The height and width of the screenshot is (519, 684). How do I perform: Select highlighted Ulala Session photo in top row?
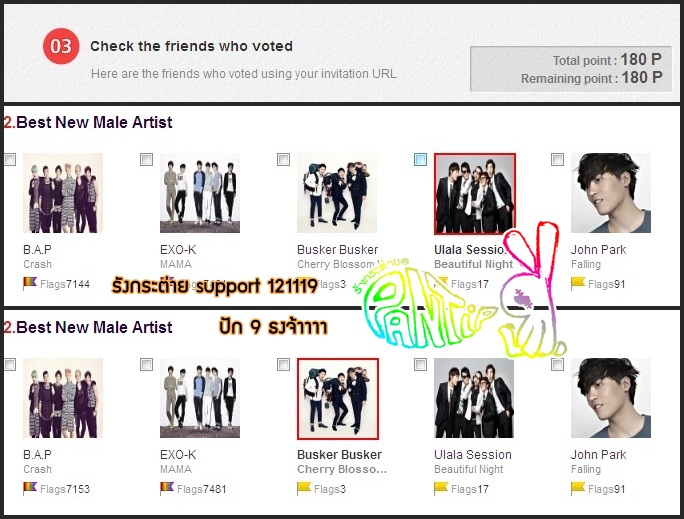coord(475,193)
